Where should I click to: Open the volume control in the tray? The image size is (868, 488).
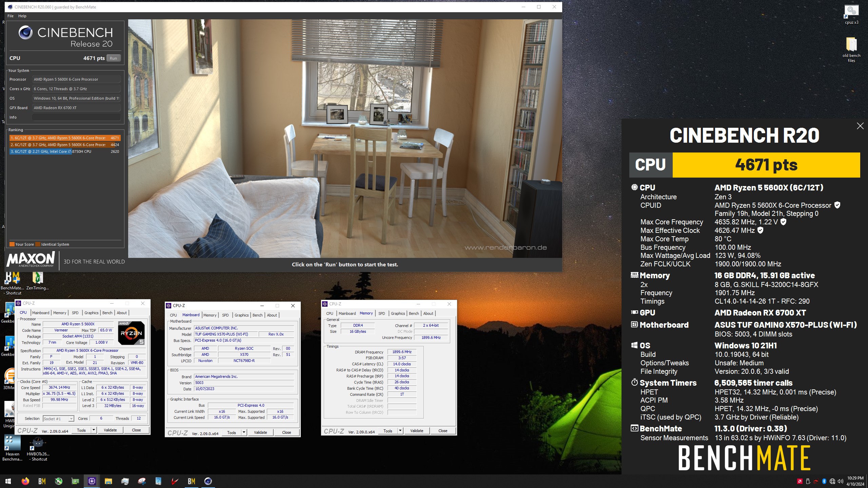pyautogui.click(x=840, y=481)
